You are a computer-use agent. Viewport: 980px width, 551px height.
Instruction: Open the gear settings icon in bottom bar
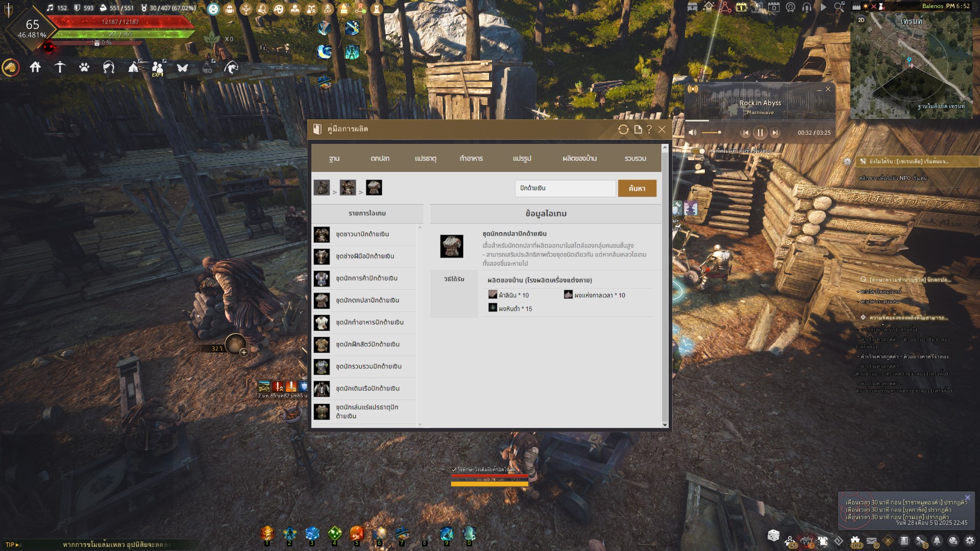coord(969,541)
